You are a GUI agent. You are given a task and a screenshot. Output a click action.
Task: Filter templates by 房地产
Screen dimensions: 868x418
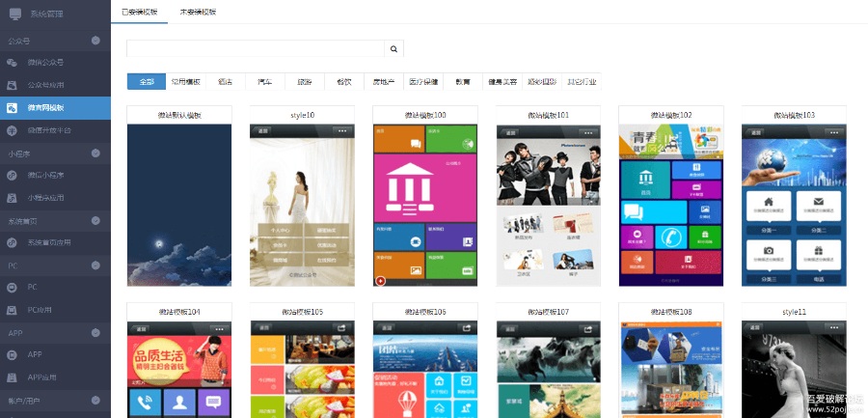click(384, 81)
